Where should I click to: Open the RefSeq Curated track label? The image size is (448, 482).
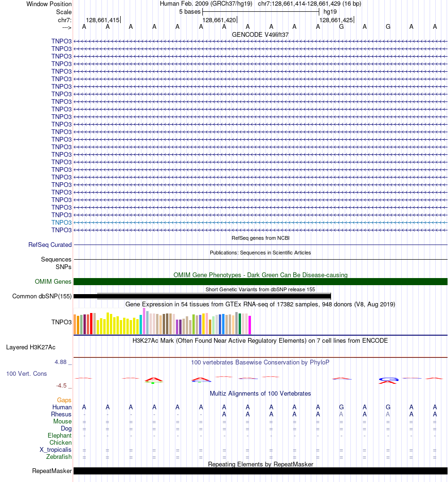click(x=50, y=245)
